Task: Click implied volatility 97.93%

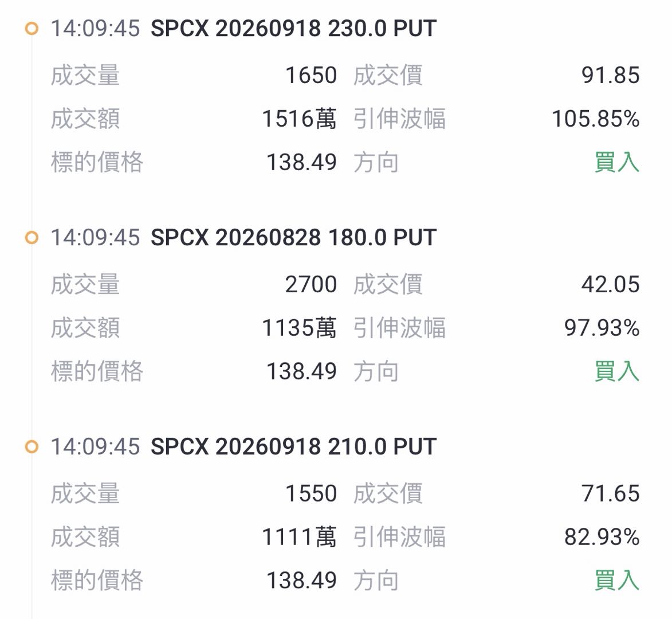Action: tap(602, 328)
